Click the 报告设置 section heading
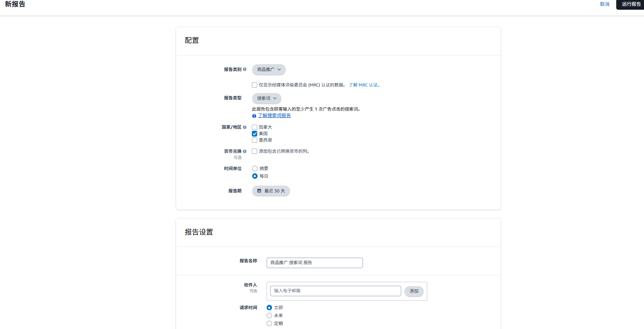The height and width of the screenshot is (329, 644). 199,232
